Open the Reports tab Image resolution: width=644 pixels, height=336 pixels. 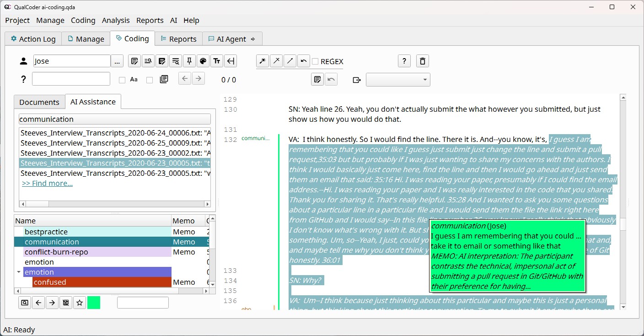tap(178, 39)
